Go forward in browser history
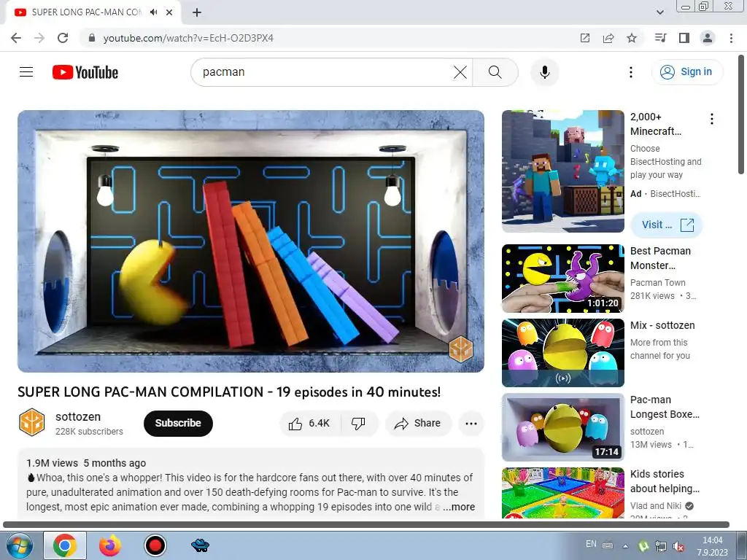747x560 pixels. pyautogui.click(x=39, y=38)
